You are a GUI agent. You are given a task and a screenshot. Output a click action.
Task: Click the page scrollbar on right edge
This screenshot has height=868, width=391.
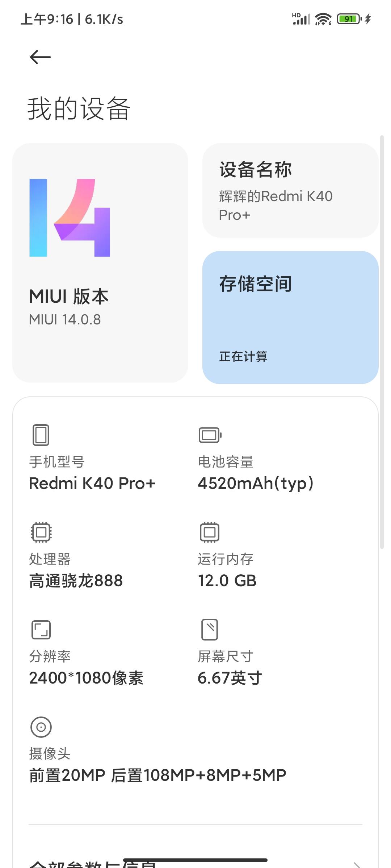(x=382, y=342)
